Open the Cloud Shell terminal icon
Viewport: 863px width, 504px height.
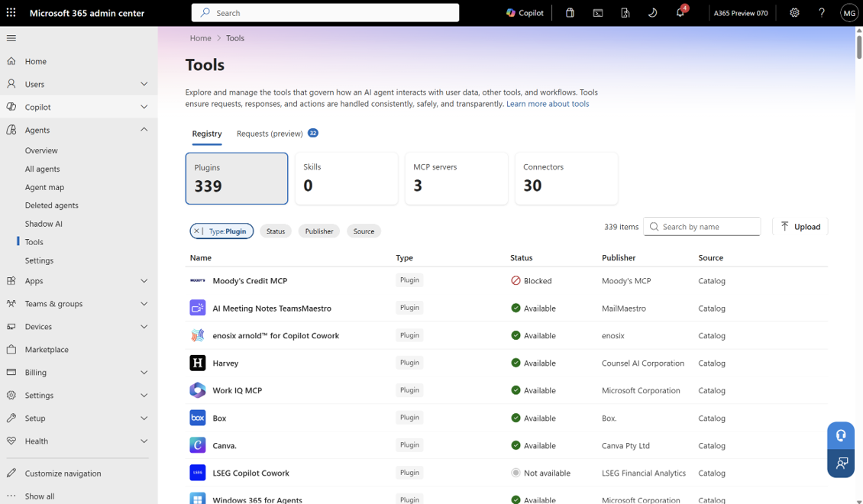598,13
